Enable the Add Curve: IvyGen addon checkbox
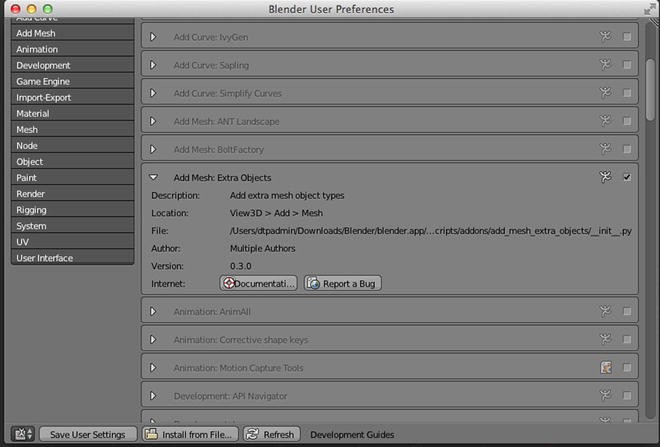The height and width of the screenshot is (447, 660). [x=627, y=37]
